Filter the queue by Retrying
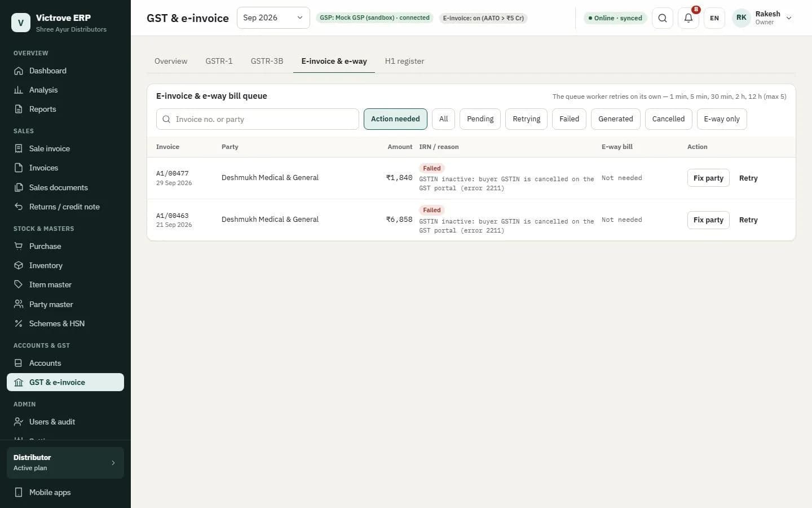The image size is (812, 508). coord(527,119)
